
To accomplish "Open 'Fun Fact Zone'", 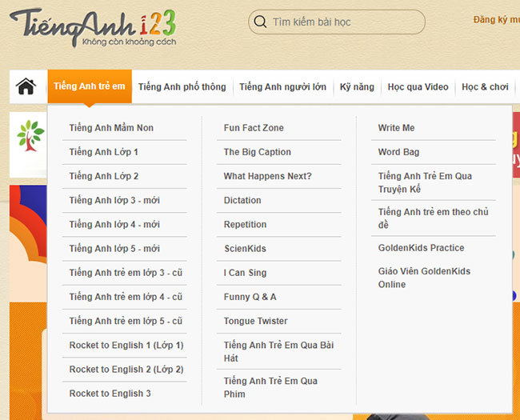I will click(x=254, y=128).
